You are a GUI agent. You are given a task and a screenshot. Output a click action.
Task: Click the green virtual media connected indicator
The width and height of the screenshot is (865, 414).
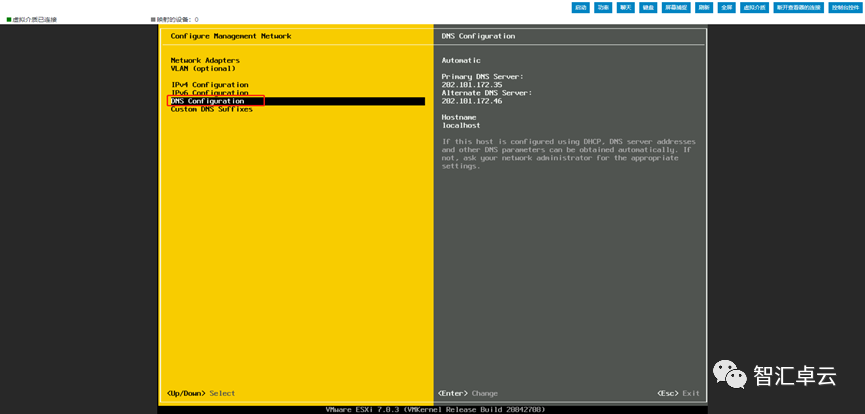tap(9, 19)
